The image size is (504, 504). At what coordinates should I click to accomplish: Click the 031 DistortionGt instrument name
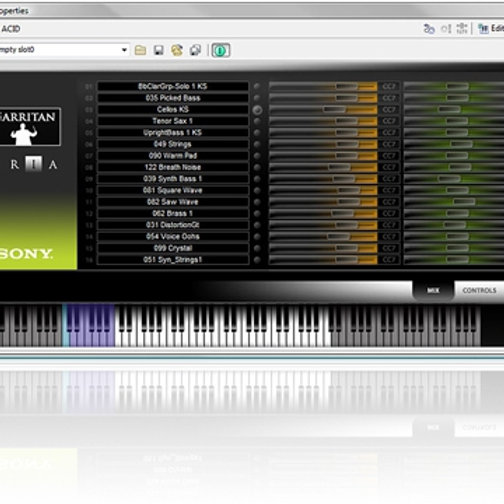pyautogui.click(x=173, y=225)
